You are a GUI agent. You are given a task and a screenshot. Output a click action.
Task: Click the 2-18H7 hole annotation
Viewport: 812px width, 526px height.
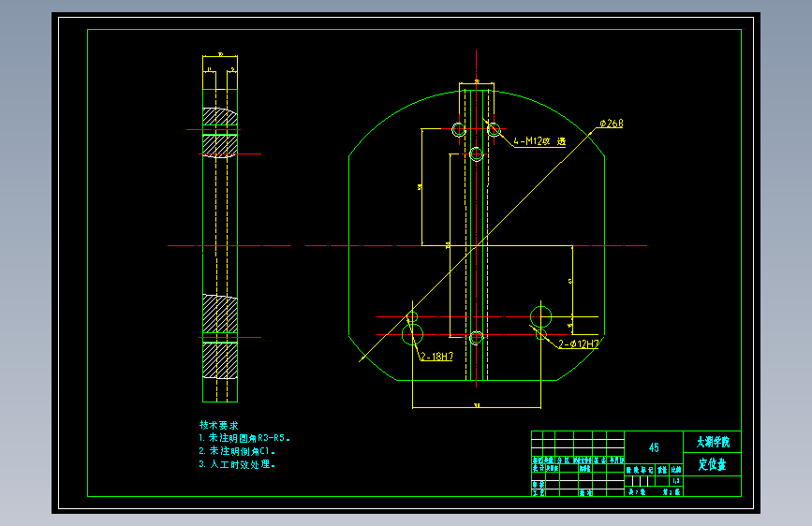point(436,357)
